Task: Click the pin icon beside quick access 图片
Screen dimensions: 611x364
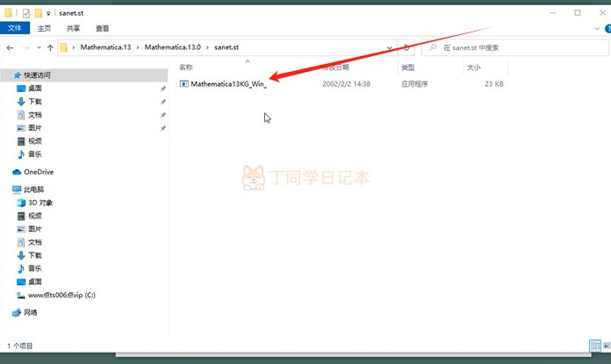Action: (x=163, y=128)
